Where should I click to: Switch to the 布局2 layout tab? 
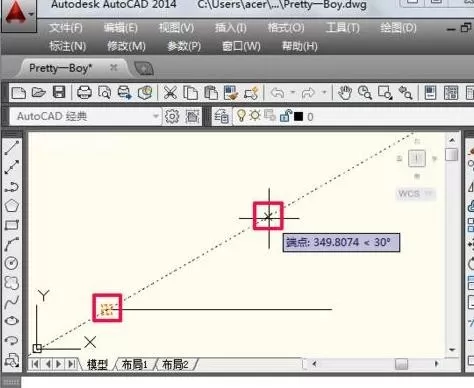(175, 364)
